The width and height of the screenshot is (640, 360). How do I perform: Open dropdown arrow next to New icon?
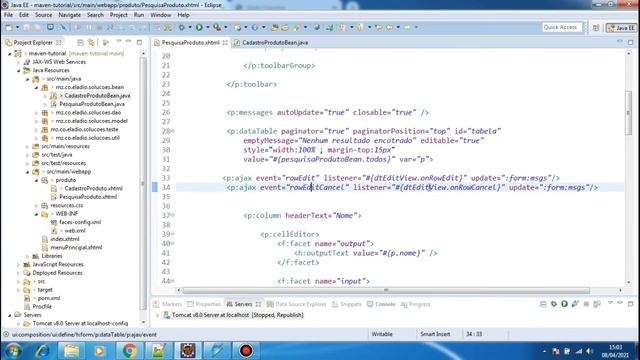coord(17,27)
